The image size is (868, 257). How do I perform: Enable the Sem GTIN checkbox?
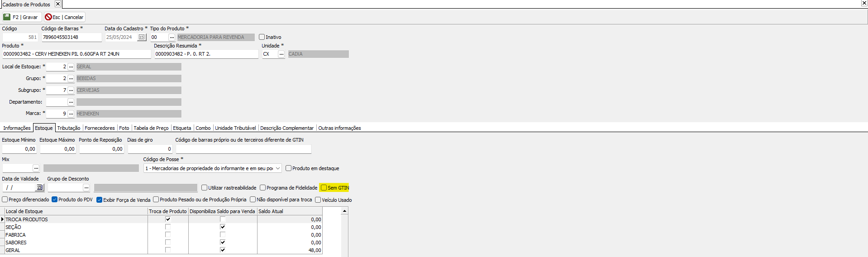pyautogui.click(x=324, y=188)
